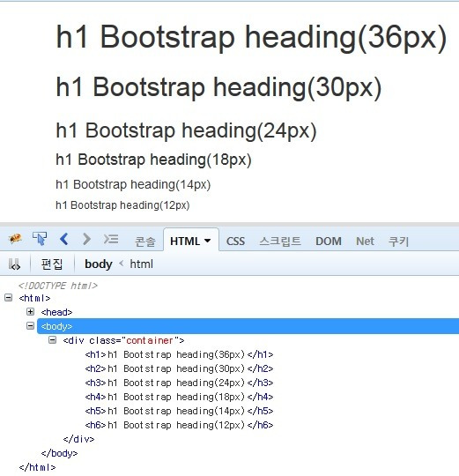
Task: Open the 쿠키 tab
Action: pos(398,242)
